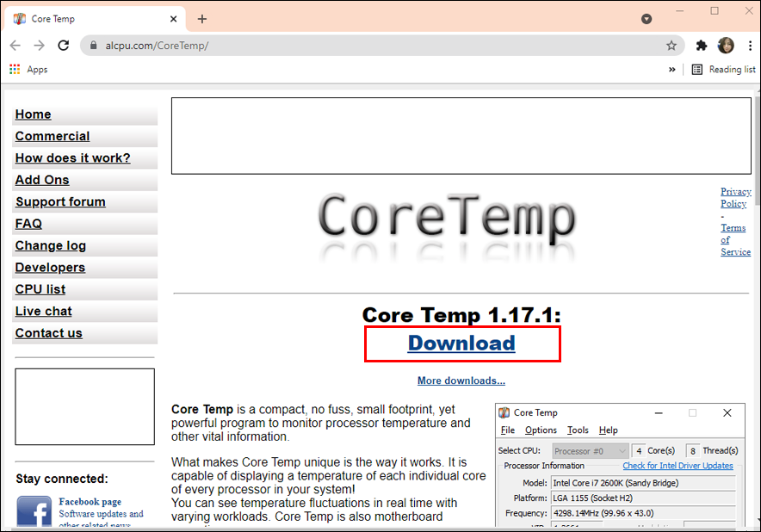Reload the page with the refresh icon
Image resolution: width=761 pixels, height=532 pixels.
[x=64, y=46]
